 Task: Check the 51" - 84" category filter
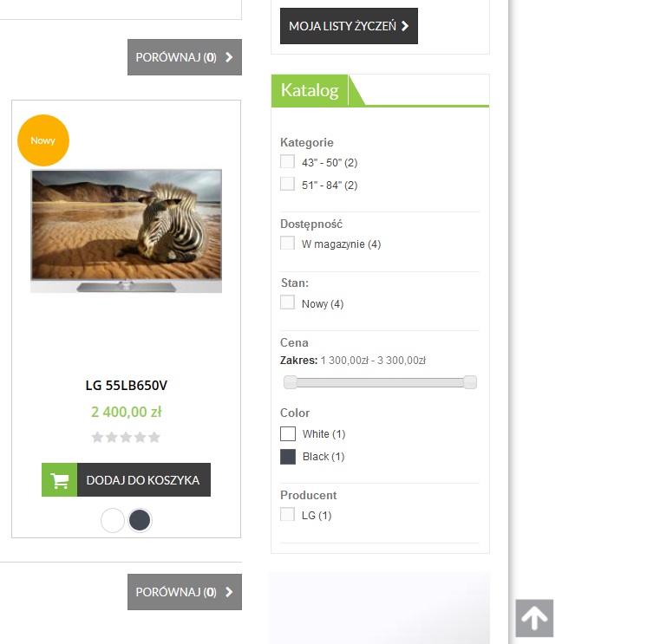tap(288, 184)
